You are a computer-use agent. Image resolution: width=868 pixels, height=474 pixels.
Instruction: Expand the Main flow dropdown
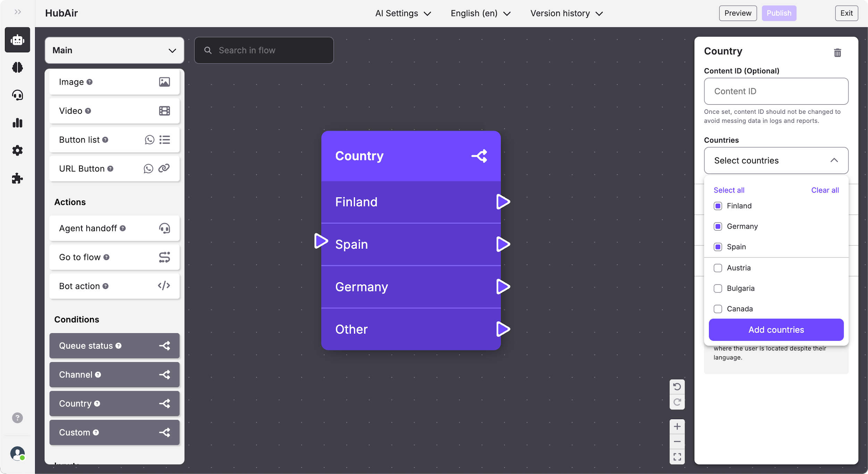click(114, 50)
